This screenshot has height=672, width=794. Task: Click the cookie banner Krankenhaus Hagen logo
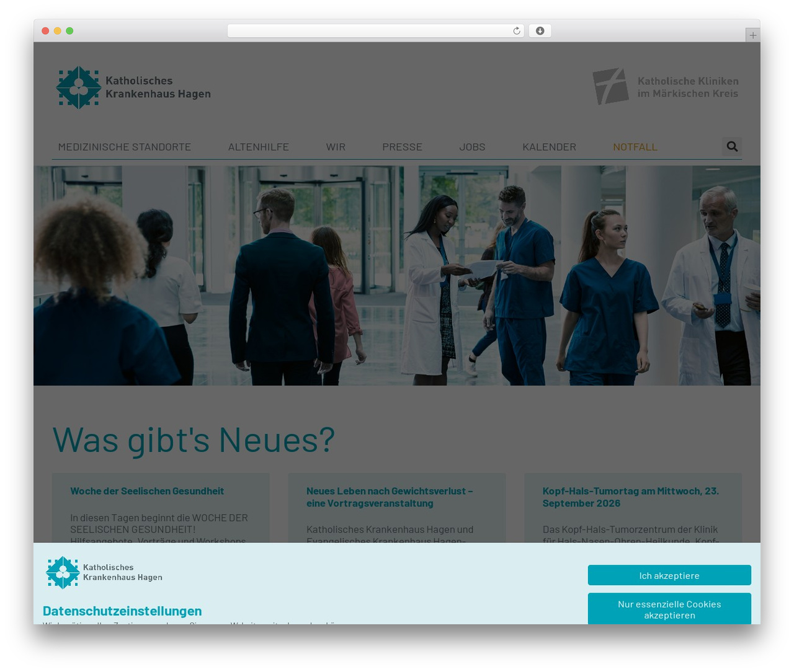pyautogui.click(x=104, y=572)
